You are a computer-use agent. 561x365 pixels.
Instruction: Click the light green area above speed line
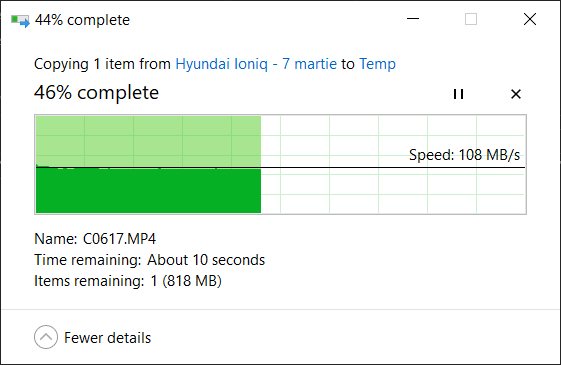point(148,141)
